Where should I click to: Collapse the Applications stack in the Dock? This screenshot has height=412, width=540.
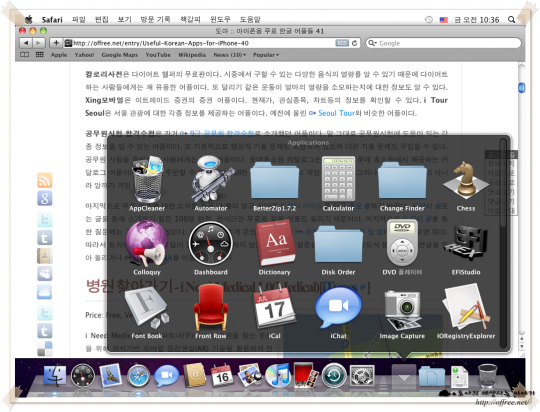404,376
